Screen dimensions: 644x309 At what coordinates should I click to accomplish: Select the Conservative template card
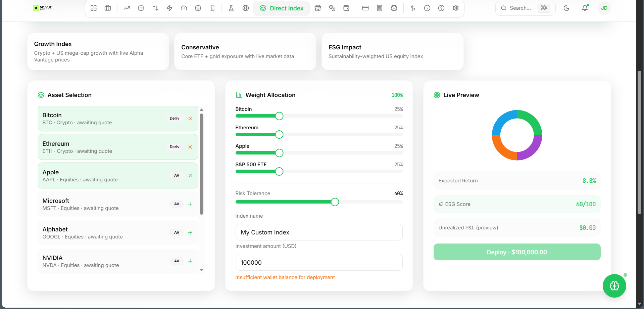coord(245,51)
